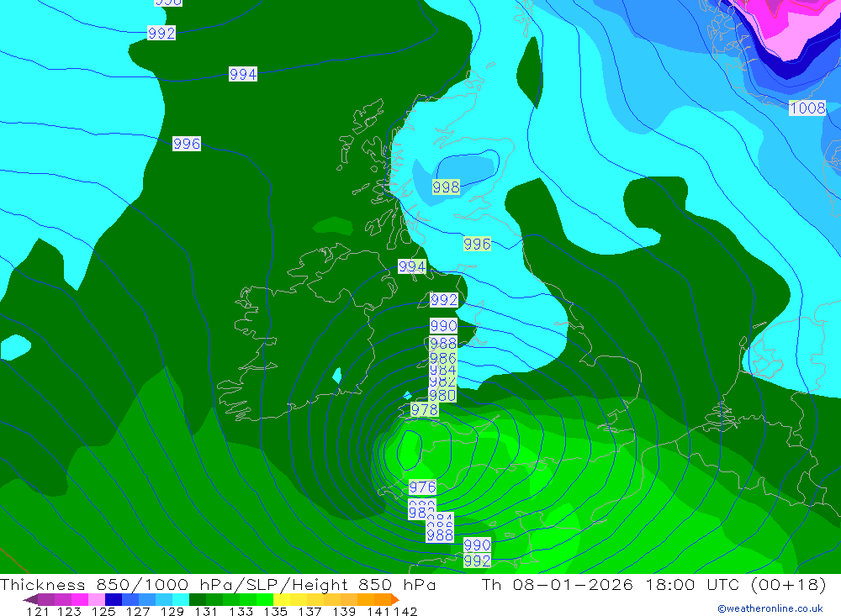The height and width of the screenshot is (616, 841).
Task: Select the legend value 137
Action: click(x=309, y=611)
